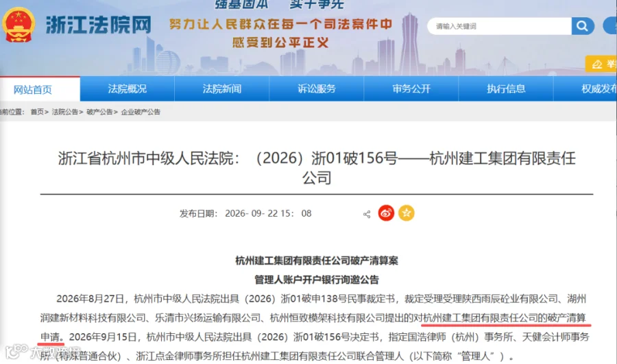Click the blue search magnifier button
Viewport: 617px width, 364px height.
[582, 26]
